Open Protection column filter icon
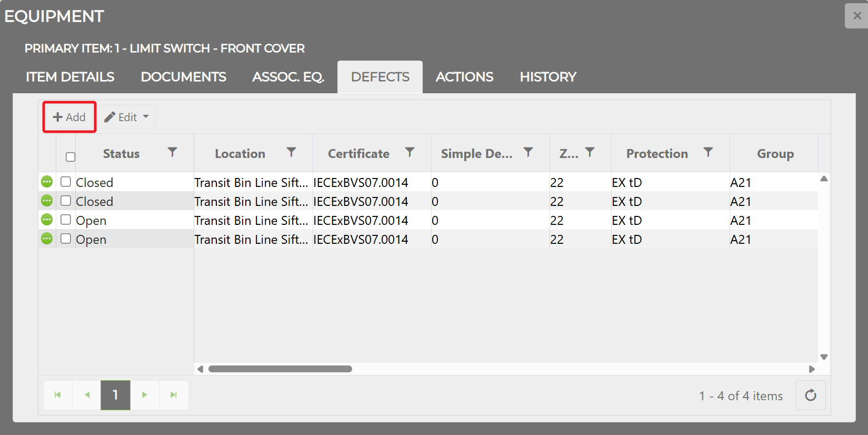Image resolution: width=868 pixels, height=435 pixels. 709,153
